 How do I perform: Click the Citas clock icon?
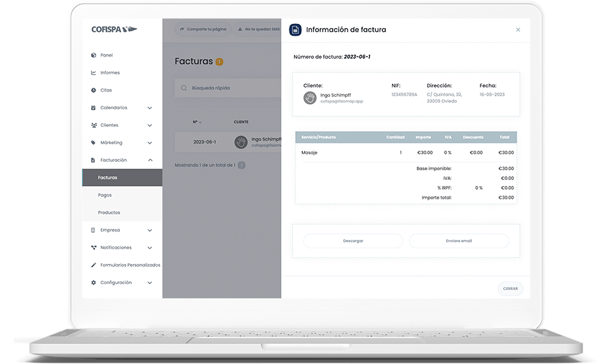[94, 90]
